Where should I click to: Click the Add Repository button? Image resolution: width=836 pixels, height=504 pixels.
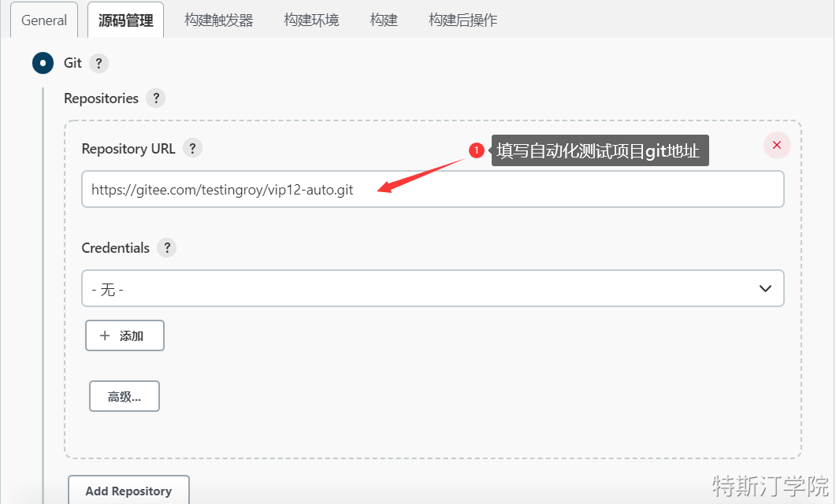(128, 490)
